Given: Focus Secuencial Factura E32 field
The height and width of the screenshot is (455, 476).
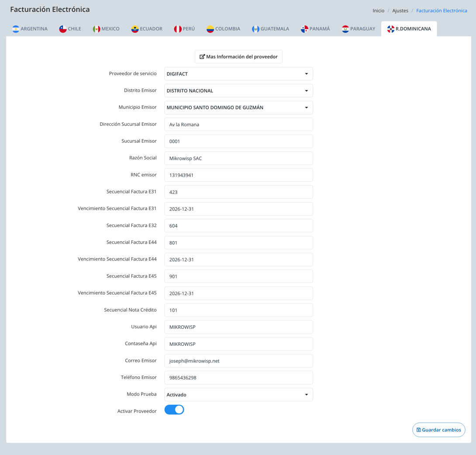Looking at the screenshot, I should point(238,226).
